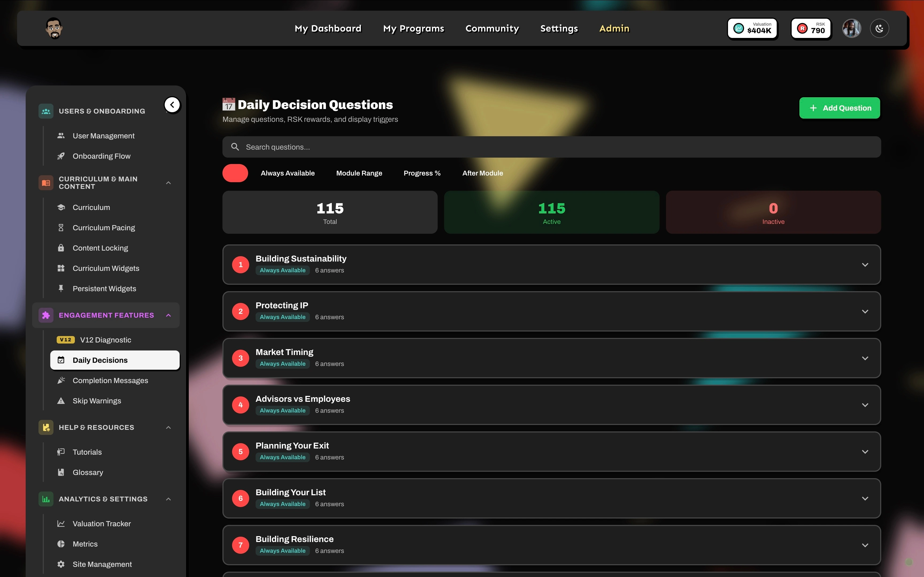Toggle dark mode with the moon icon
The width and height of the screenshot is (924, 577).
point(879,29)
